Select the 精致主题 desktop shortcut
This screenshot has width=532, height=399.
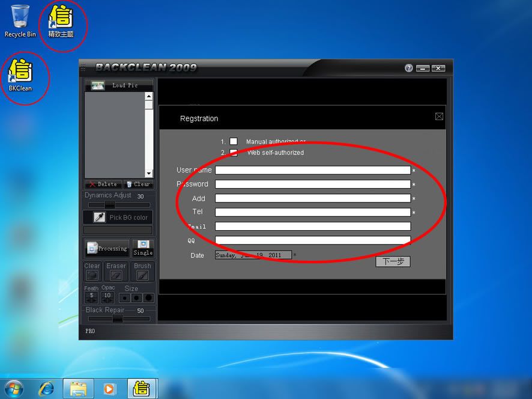61,21
